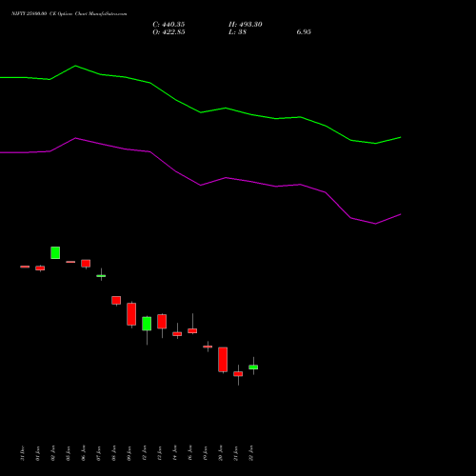Click the '19 Jan' date axis label

point(205,453)
